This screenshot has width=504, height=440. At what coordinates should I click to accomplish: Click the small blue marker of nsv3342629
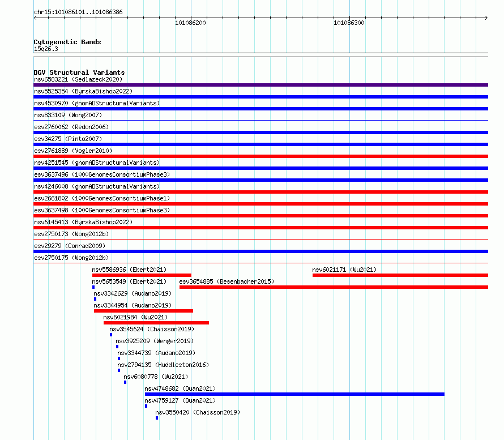95,299
